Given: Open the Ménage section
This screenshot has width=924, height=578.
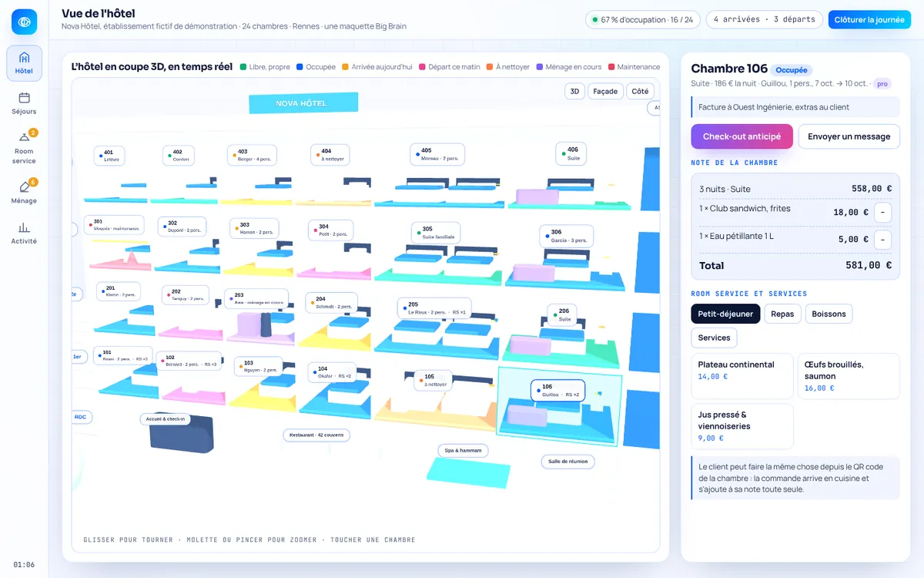Looking at the screenshot, I should pyautogui.click(x=24, y=192).
